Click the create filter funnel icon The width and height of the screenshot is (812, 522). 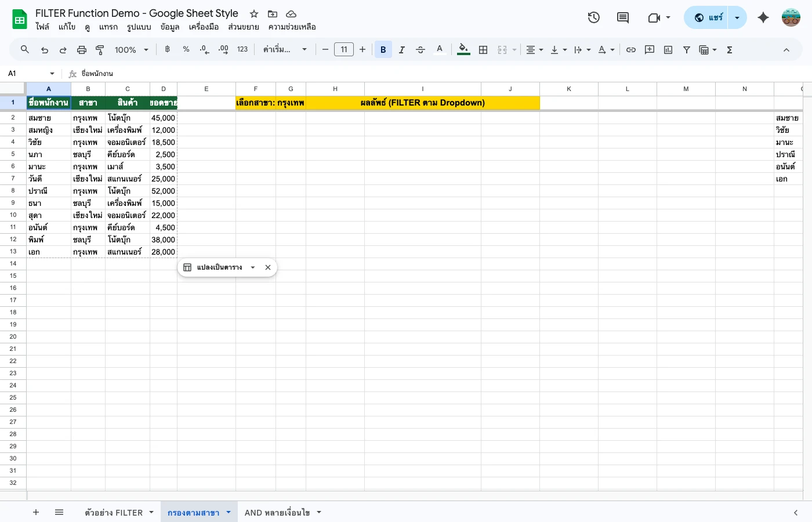pos(687,50)
